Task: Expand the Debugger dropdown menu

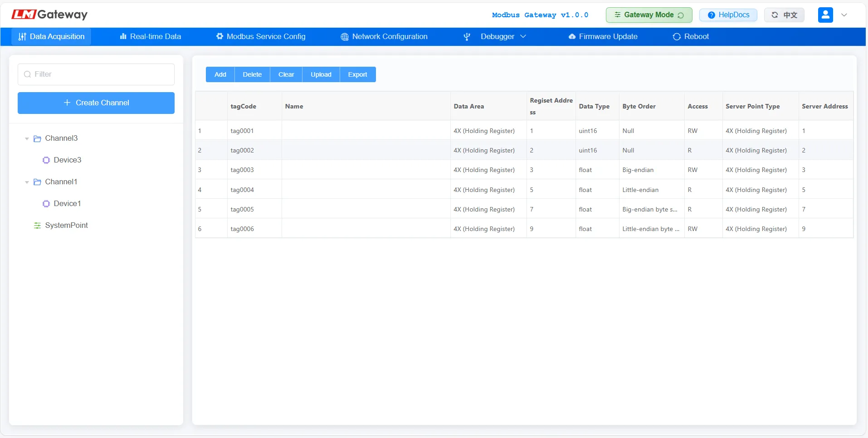Action: (497, 37)
